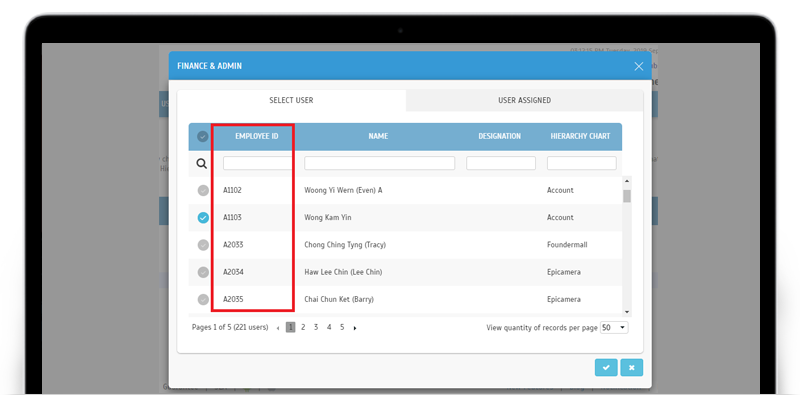The width and height of the screenshot is (800, 395).
Task: Click the search magnifier icon in filter row
Action: coord(202,163)
